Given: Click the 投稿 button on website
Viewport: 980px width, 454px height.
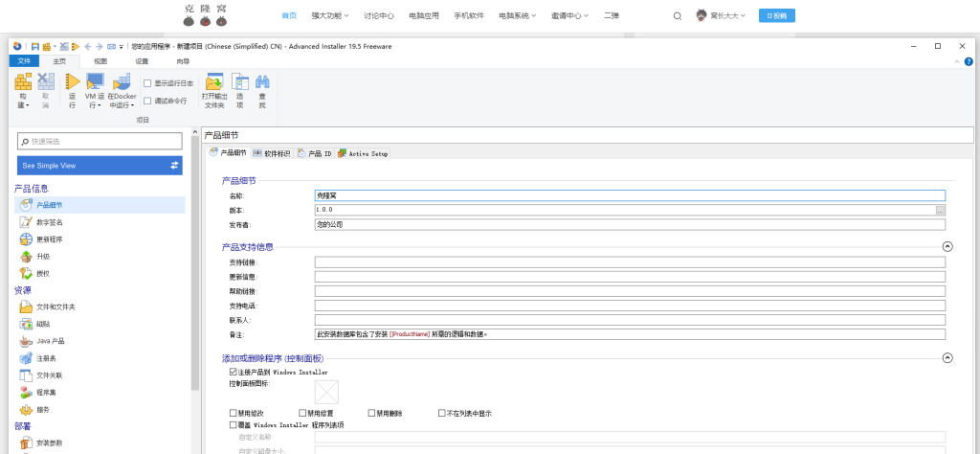Looking at the screenshot, I should click(777, 16).
